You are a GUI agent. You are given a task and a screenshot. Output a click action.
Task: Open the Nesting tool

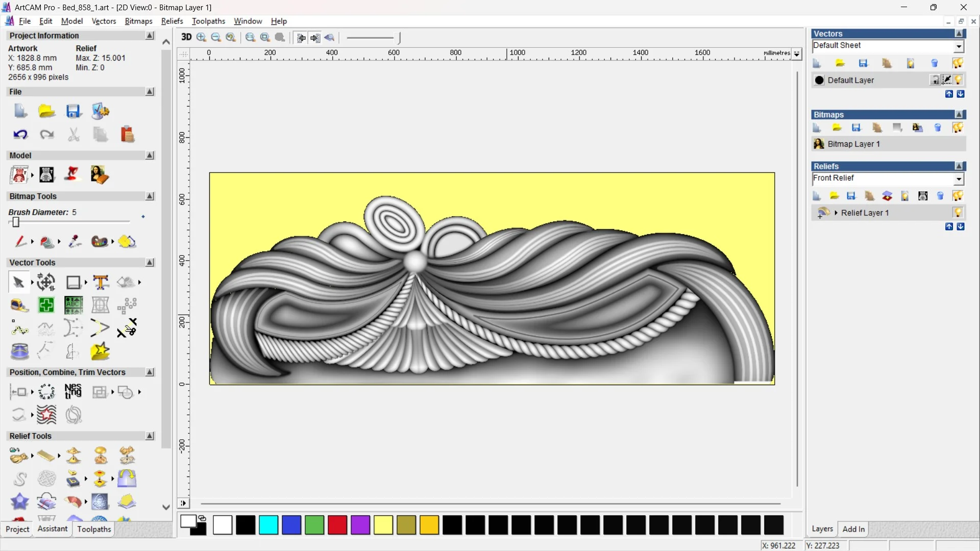(73, 392)
